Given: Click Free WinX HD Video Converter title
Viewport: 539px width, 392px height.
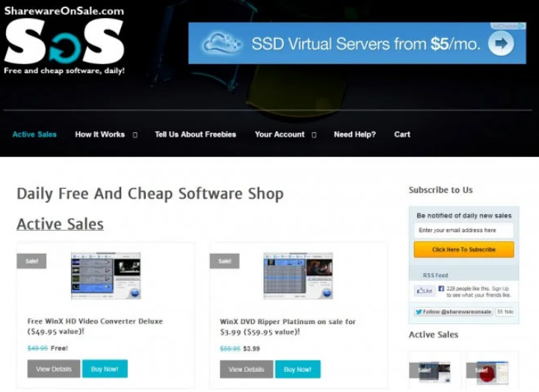Looking at the screenshot, I should point(95,326).
